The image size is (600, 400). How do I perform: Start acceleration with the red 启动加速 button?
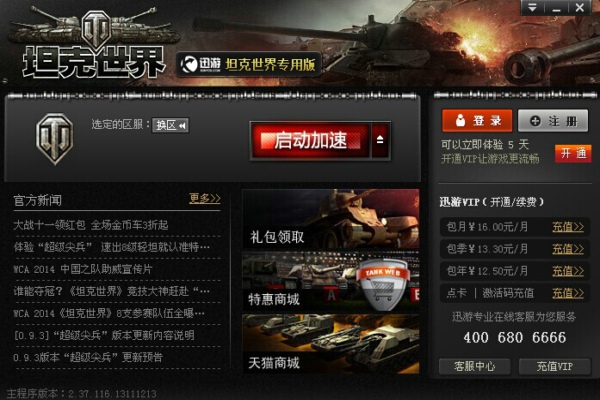tap(310, 140)
